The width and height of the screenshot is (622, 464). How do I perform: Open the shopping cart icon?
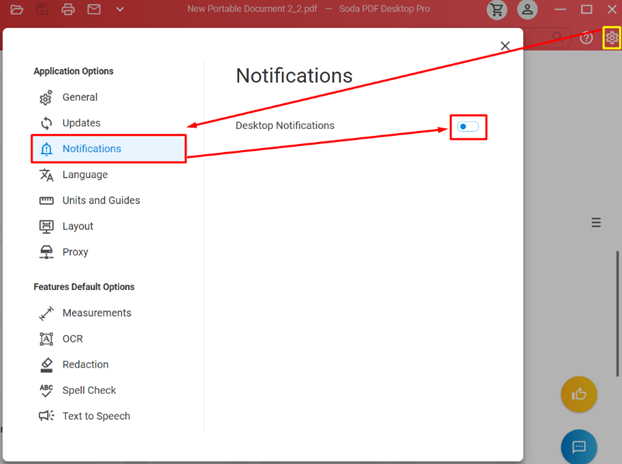pyautogui.click(x=497, y=10)
